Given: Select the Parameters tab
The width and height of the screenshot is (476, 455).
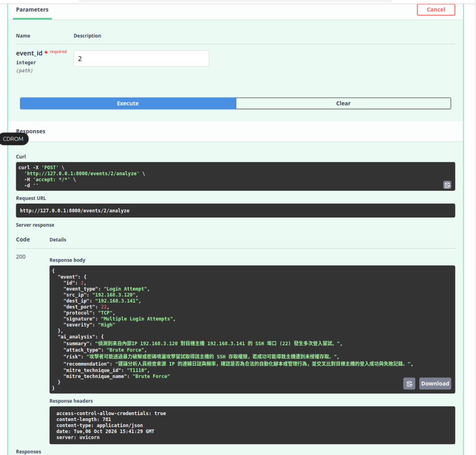Looking at the screenshot, I should pyautogui.click(x=32, y=10).
